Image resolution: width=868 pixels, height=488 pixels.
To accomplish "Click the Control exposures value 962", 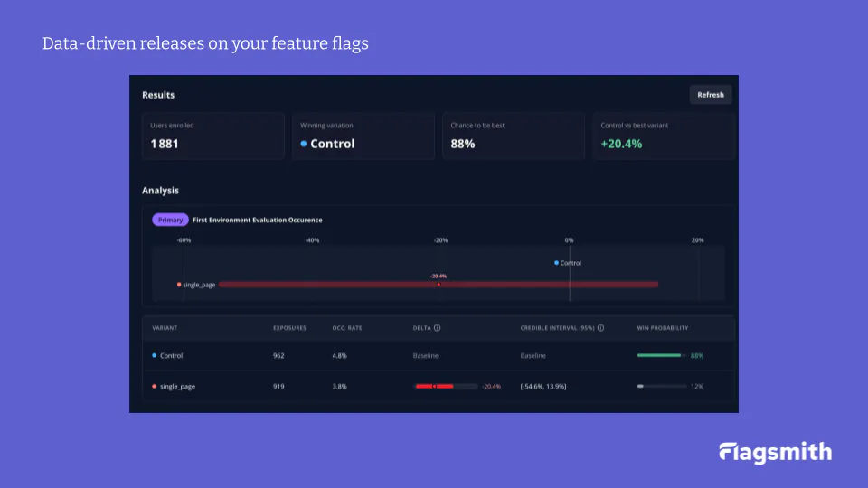I will click(278, 356).
